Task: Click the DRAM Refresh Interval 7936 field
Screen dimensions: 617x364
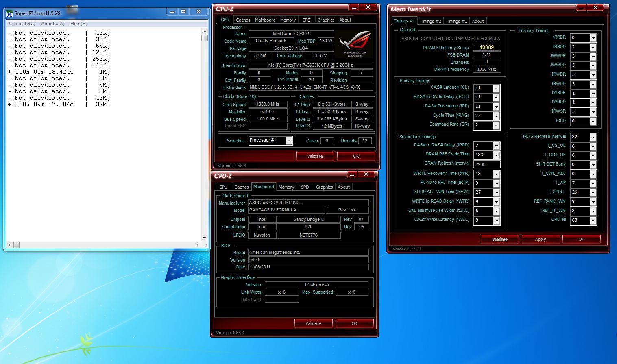Action: pyautogui.click(x=487, y=165)
